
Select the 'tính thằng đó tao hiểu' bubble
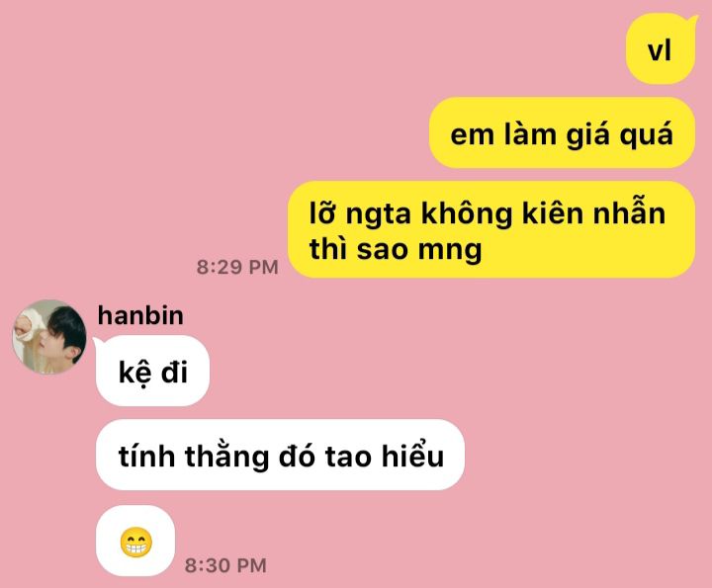click(280, 455)
